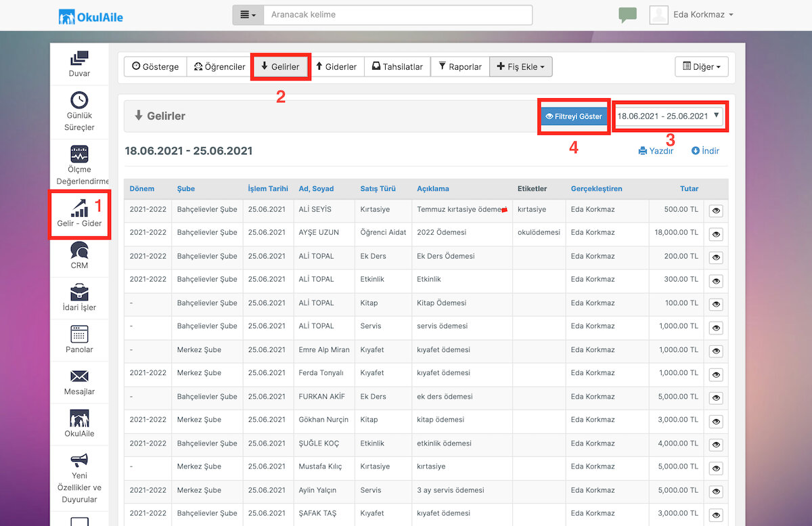Click the green chat bubble icon
The width and height of the screenshot is (812, 526).
click(x=627, y=15)
